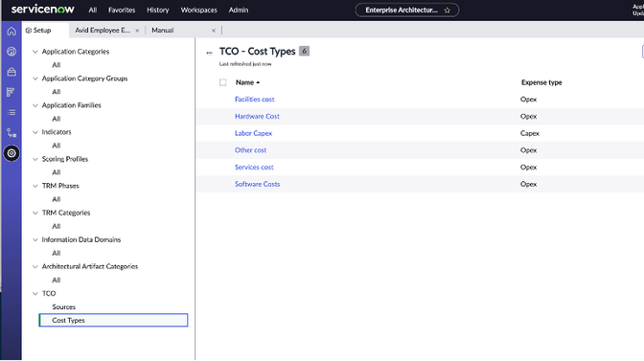
Task: Select All under Application Families
Action: (x=57, y=119)
